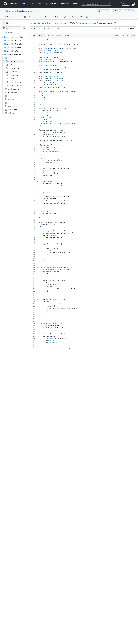138x644 pixels.
Task: Fold the LruCache class at line 50
Action: (x=37, y=145)
